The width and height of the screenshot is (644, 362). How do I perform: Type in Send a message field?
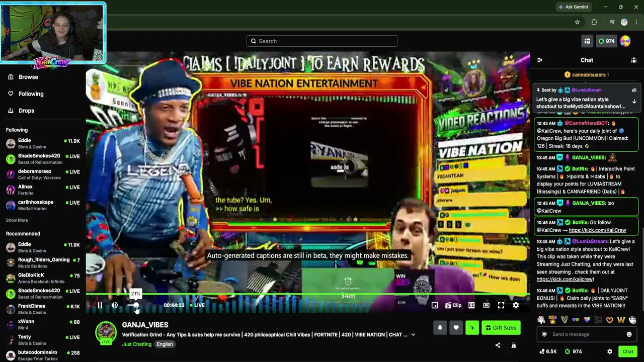coord(587,334)
